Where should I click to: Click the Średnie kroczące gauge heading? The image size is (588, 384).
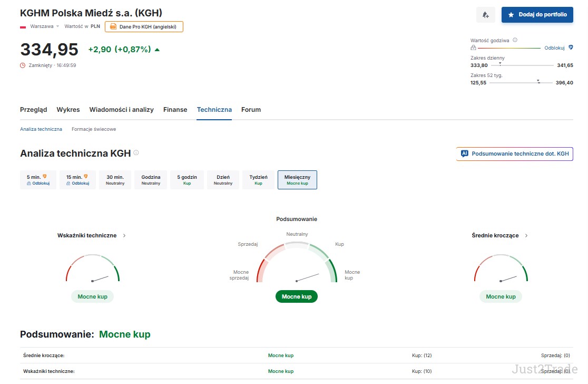[495, 235]
